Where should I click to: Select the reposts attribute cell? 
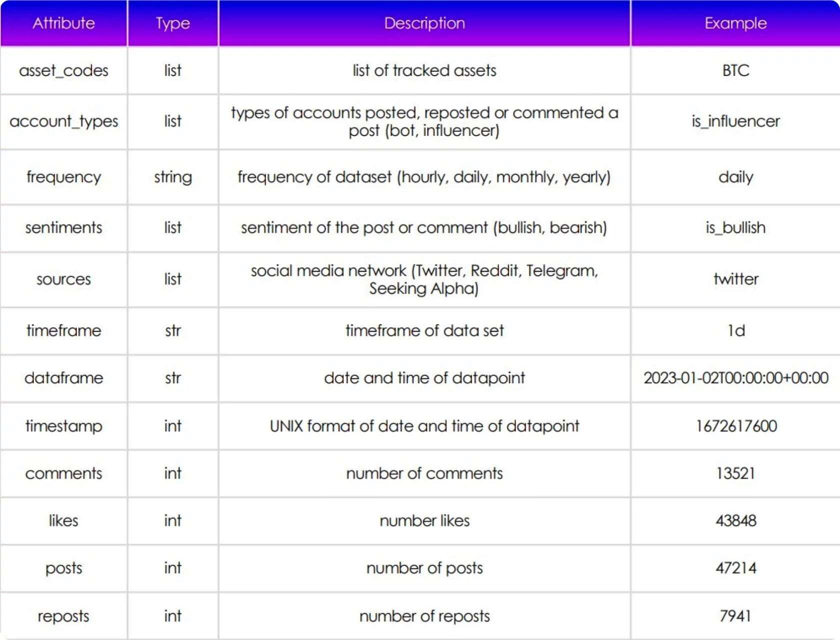coord(63,616)
